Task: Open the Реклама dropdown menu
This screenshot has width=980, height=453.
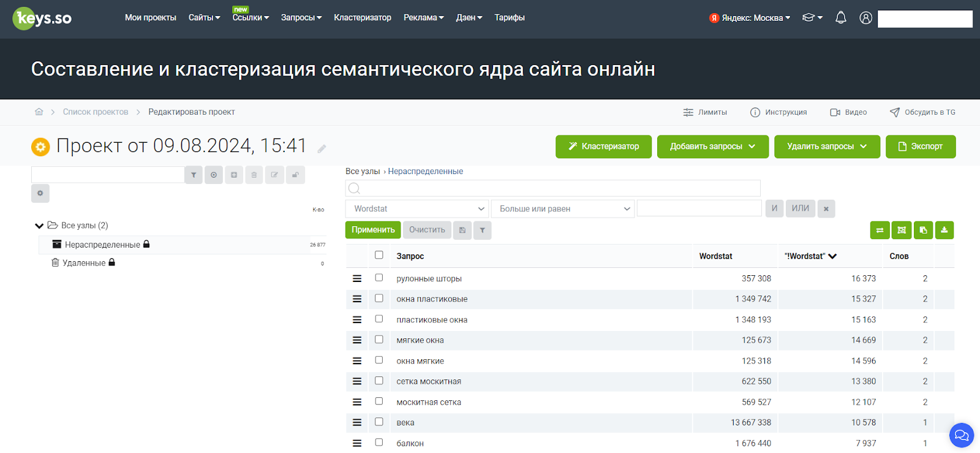Action: click(423, 18)
